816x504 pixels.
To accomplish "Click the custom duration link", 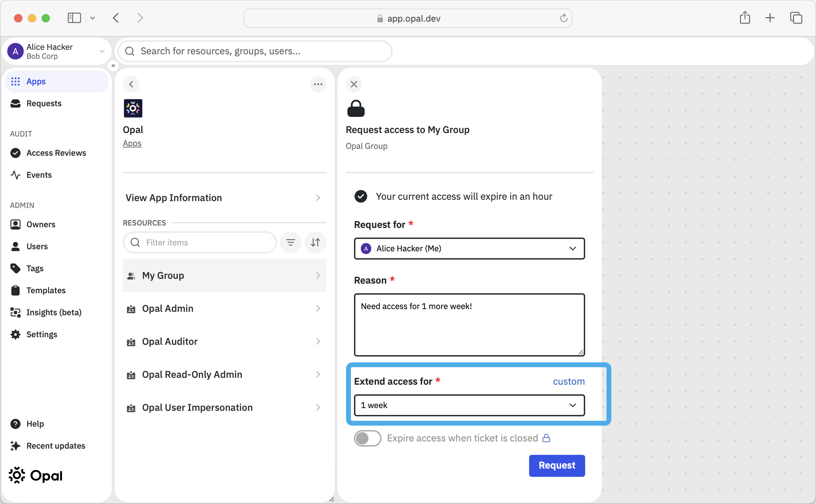I will (569, 381).
